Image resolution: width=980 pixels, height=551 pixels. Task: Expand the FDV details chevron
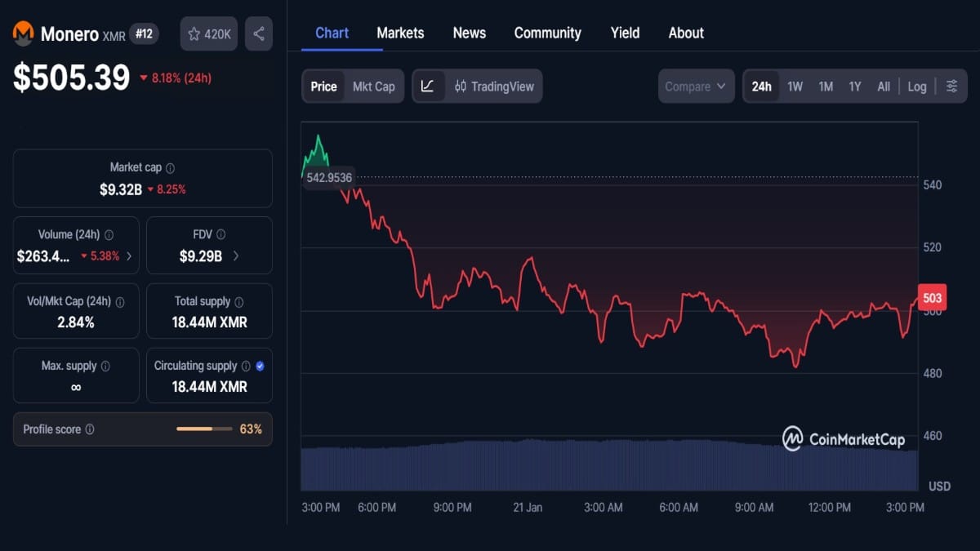236,256
